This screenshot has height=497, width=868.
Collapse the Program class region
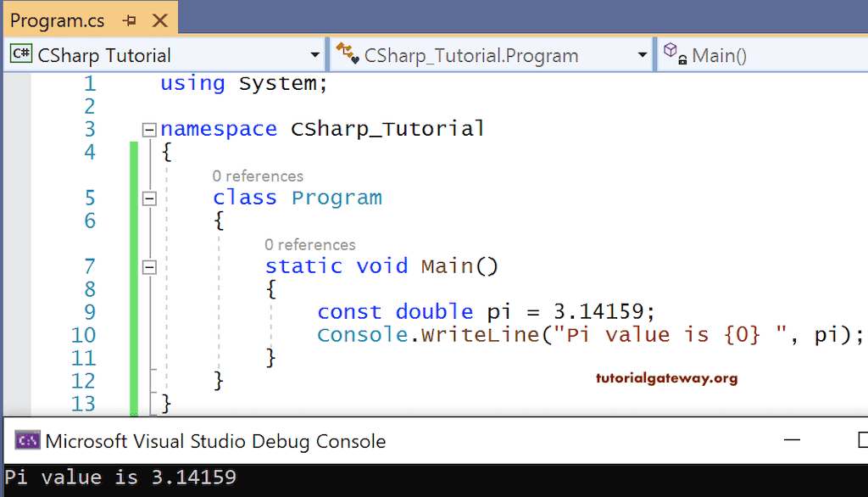pos(149,198)
